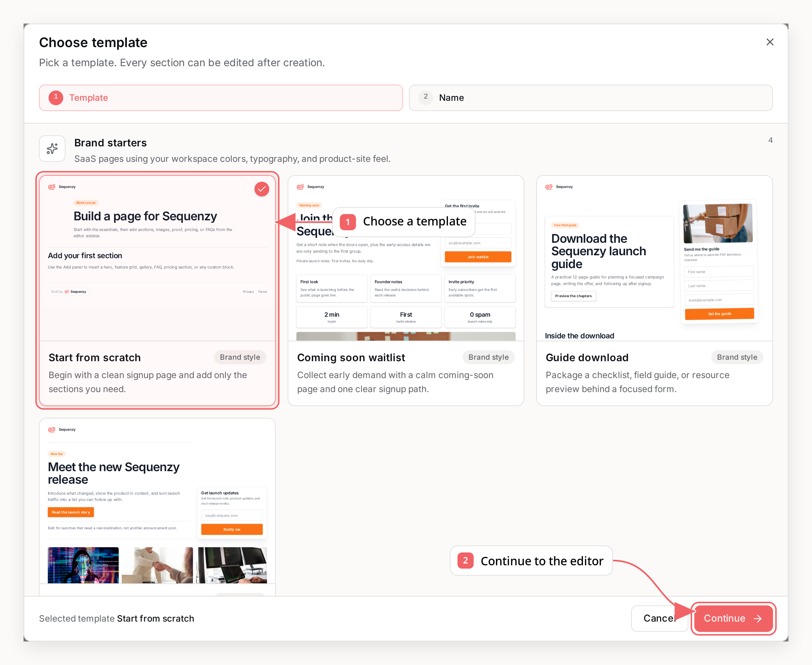The height and width of the screenshot is (665, 812).
Task: Select the Template step tab
Action: pos(221,98)
